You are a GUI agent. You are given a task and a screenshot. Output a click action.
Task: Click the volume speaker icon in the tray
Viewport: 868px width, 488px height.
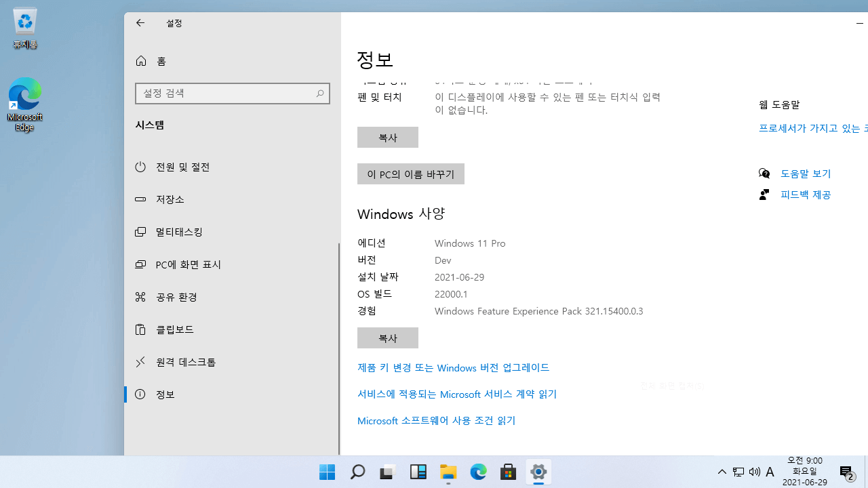[x=754, y=472]
